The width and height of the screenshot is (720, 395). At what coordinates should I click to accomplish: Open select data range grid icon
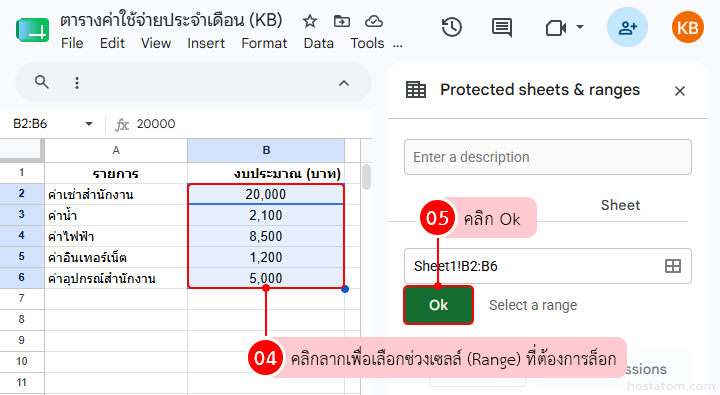(x=673, y=266)
